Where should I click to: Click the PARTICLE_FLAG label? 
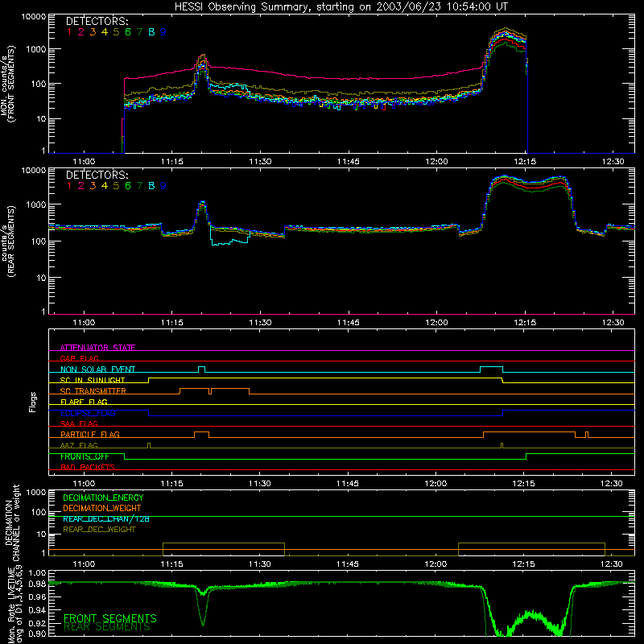(90, 434)
